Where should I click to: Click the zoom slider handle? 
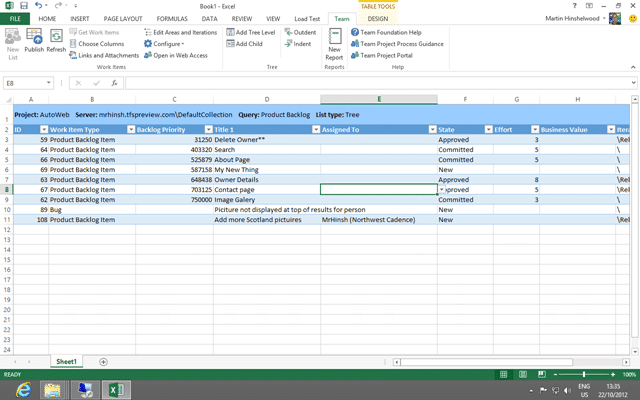(584, 374)
